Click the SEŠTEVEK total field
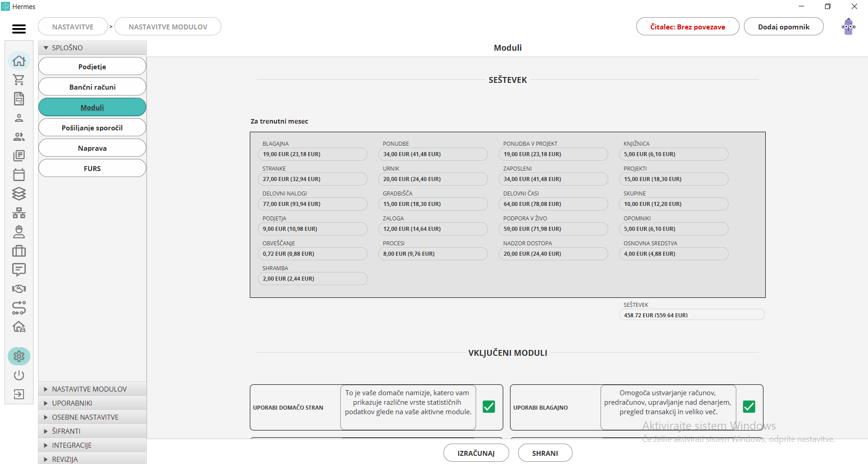Image resolution: width=868 pixels, height=464 pixels. (x=692, y=315)
